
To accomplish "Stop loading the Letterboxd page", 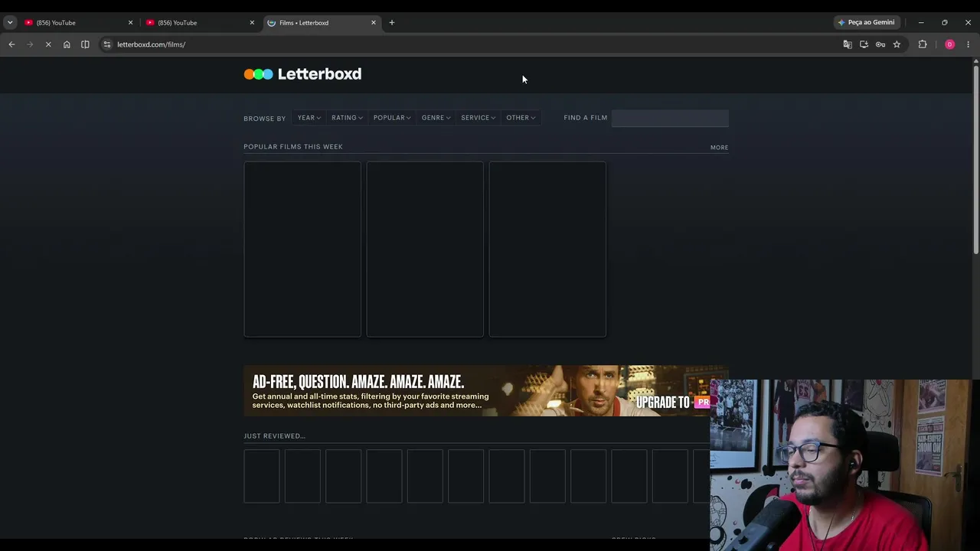I will (48, 44).
